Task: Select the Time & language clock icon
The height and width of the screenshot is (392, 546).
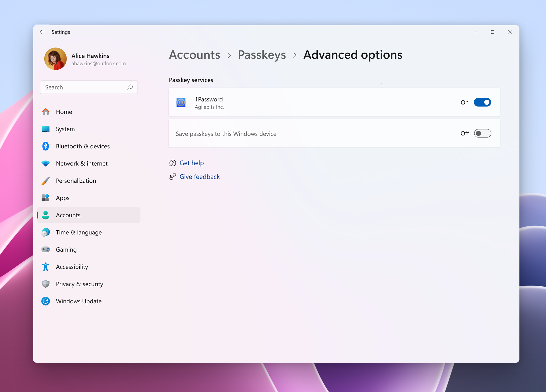Action: [x=46, y=232]
